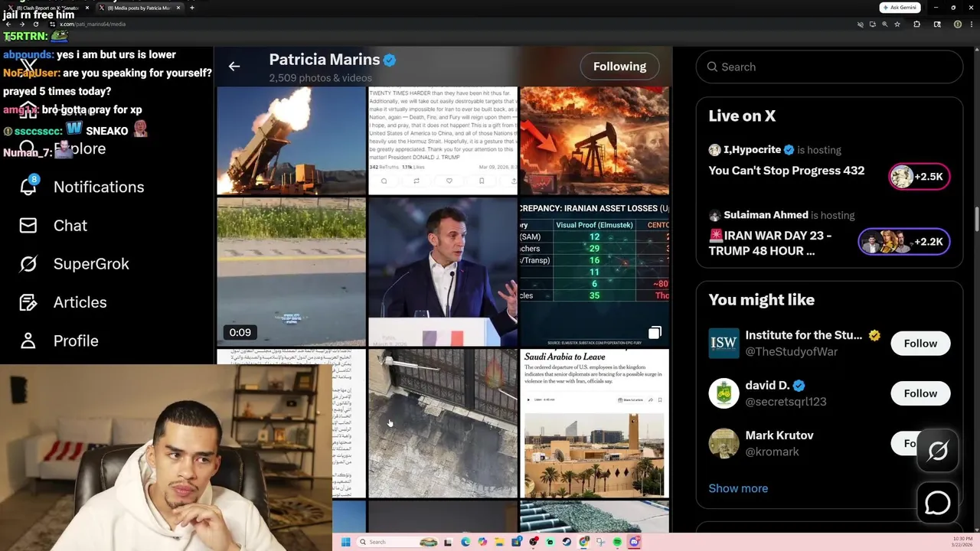Open new browser tab with plus

pos(191,8)
